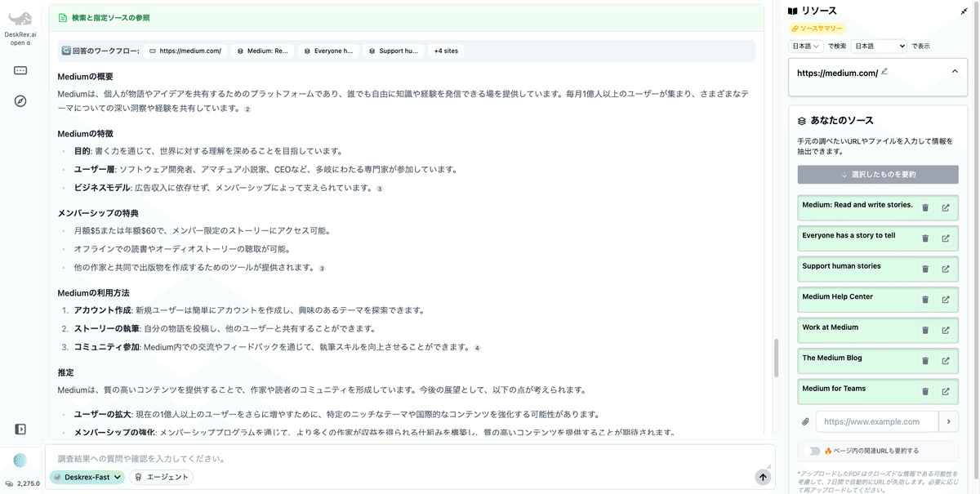The width and height of the screenshot is (980, 494).
Task: Collapse the resources panel with arrows icon
Action: pyautogui.click(x=964, y=11)
